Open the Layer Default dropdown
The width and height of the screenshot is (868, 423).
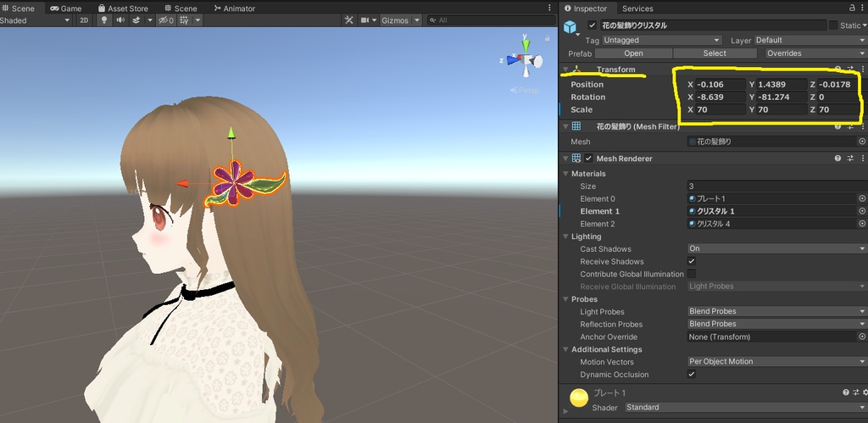(810, 41)
